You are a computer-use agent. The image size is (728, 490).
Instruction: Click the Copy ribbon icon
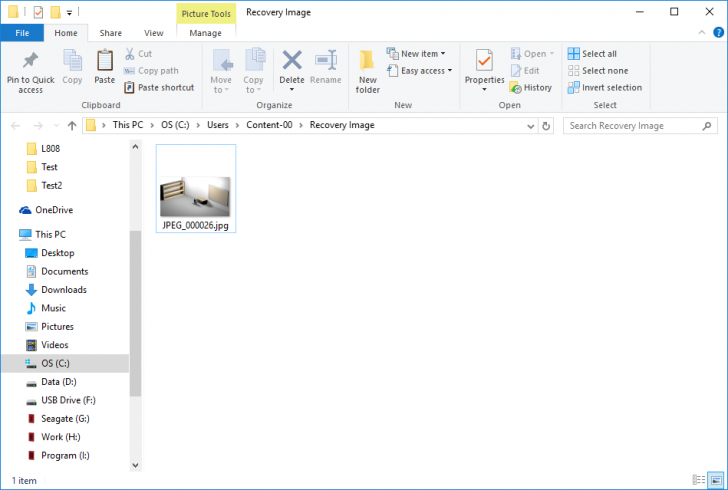[72, 60]
